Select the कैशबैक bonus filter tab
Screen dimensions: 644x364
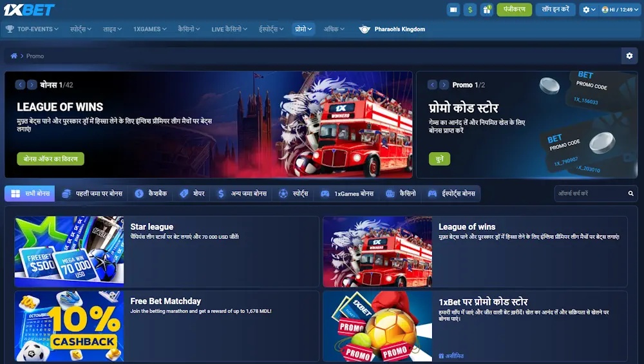pyautogui.click(x=151, y=193)
